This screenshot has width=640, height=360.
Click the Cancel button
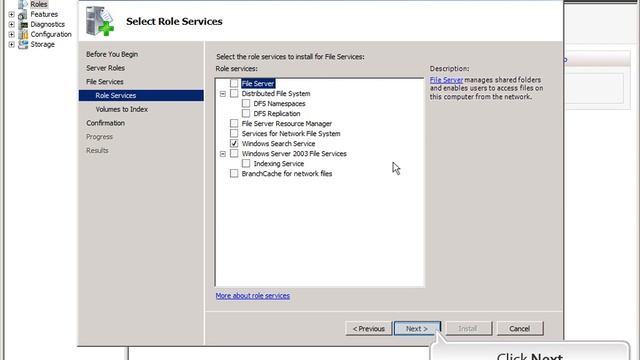[520, 329]
